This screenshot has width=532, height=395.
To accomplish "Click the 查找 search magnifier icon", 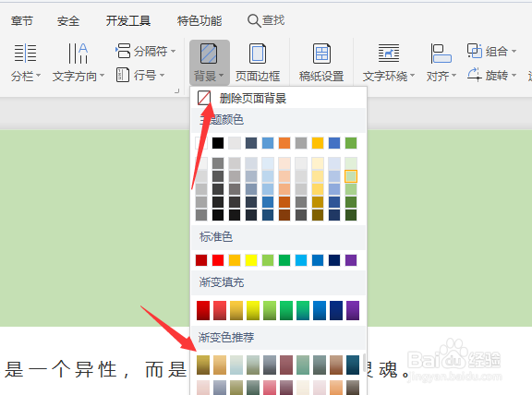I will click(x=254, y=20).
